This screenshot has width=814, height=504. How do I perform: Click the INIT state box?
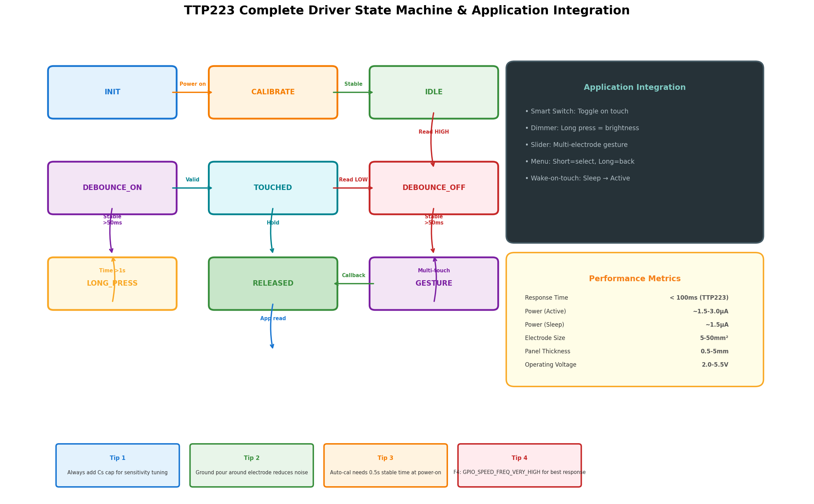(112, 92)
